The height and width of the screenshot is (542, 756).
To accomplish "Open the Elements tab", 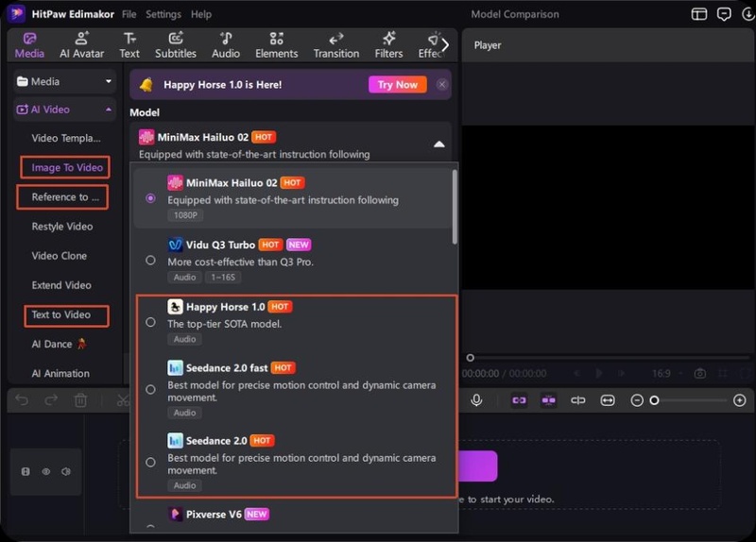I will [x=276, y=45].
